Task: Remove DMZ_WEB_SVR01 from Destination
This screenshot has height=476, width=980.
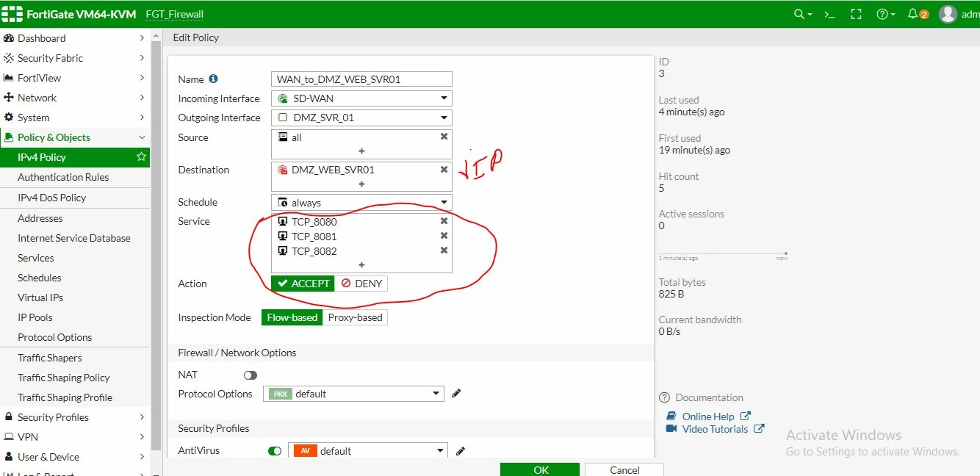Action: point(444,170)
